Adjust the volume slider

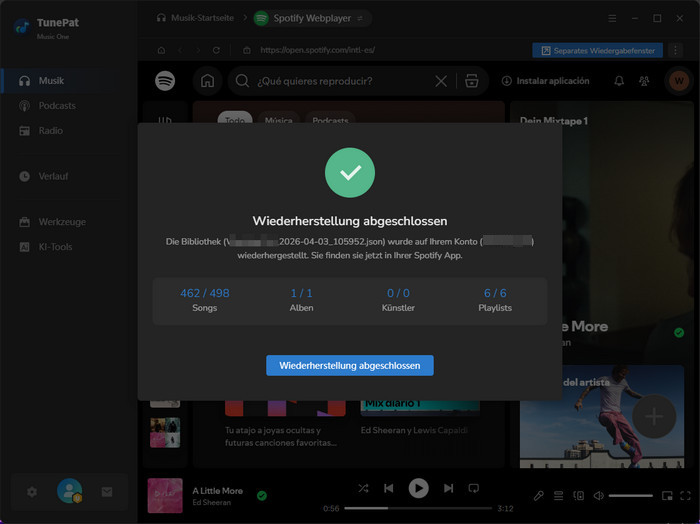coord(630,495)
